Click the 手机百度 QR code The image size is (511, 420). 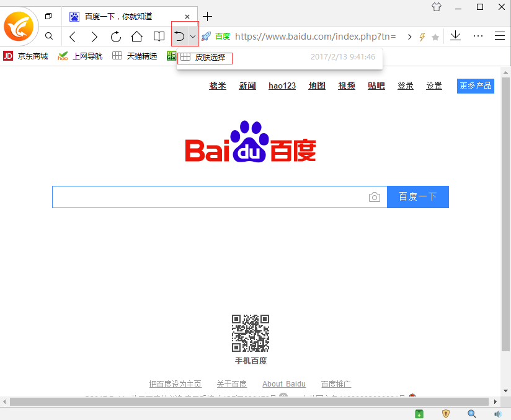pos(251,332)
